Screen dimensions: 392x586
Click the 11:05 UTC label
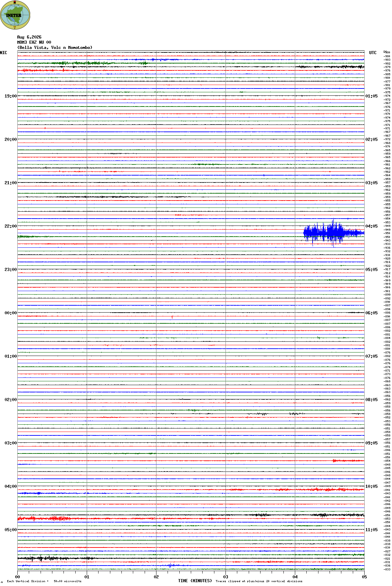pyautogui.click(x=372, y=530)
